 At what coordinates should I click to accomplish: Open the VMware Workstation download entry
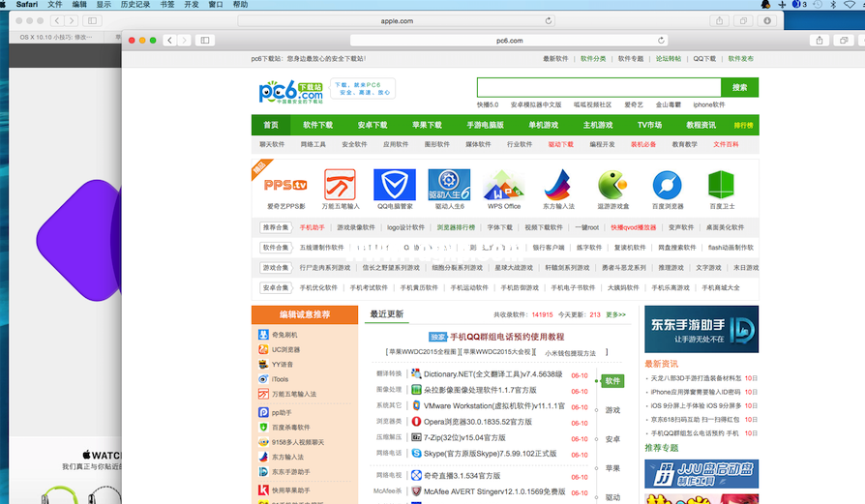click(x=494, y=406)
